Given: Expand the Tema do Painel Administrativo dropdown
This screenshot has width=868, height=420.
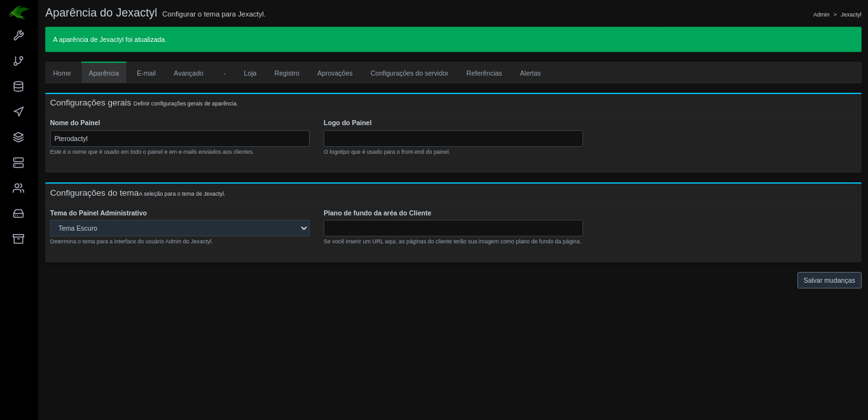Looking at the screenshot, I should pyautogui.click(x=180, y=228).
